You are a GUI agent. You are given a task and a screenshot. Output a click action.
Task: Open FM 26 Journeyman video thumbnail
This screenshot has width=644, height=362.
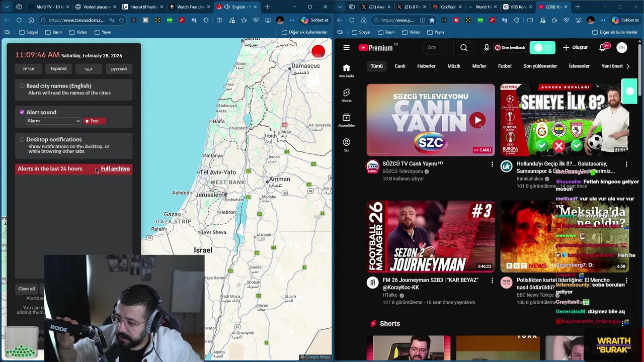point(431,236)
